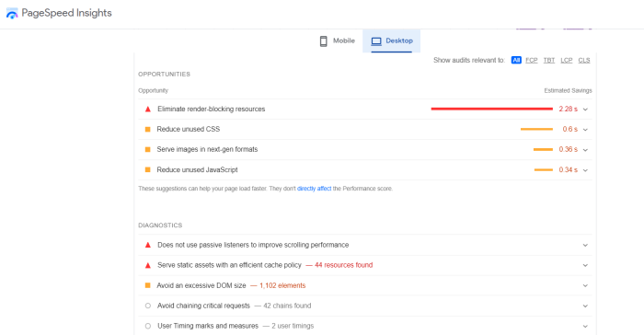Click the DIAGNOSTICS section heading
This screenshot has height=335, width=644.
coord(160,225)
